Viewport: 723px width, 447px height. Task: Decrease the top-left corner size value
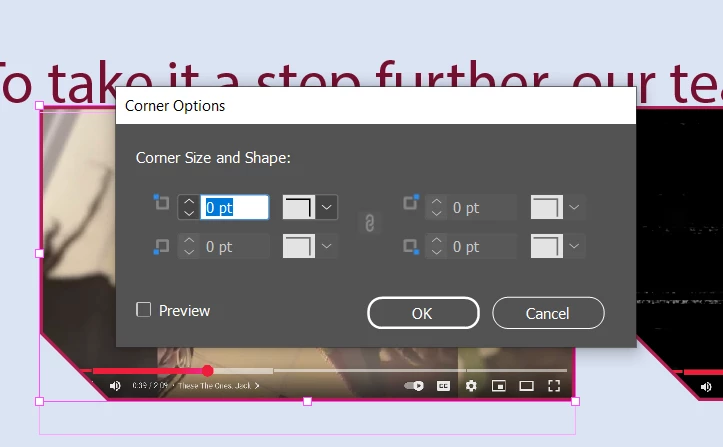189,213
